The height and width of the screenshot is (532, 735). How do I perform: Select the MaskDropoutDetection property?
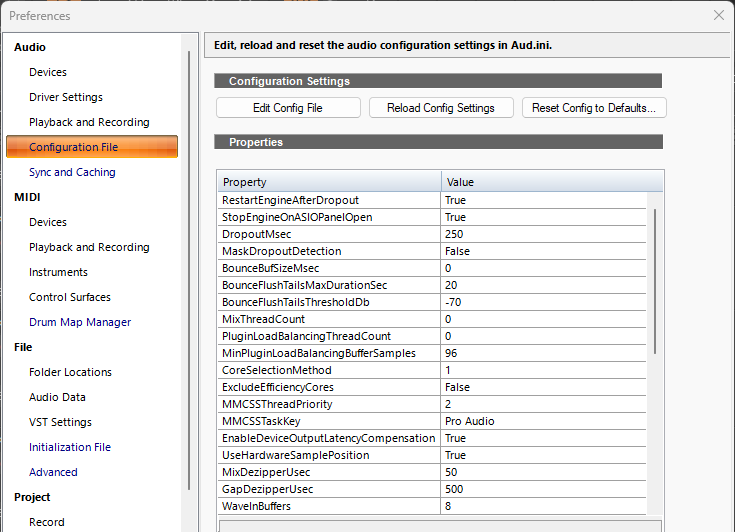tap(329, 251)
